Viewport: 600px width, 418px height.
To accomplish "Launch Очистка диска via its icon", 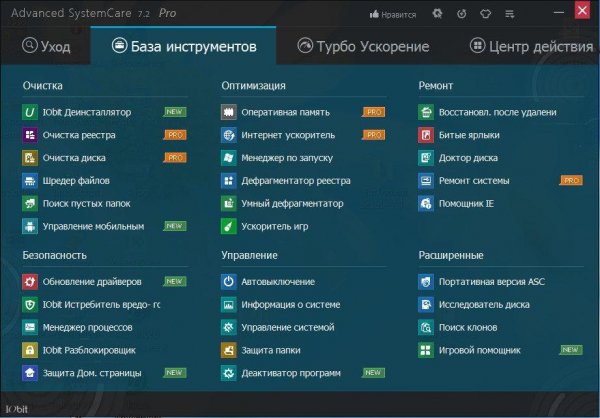I will point(30,158).
